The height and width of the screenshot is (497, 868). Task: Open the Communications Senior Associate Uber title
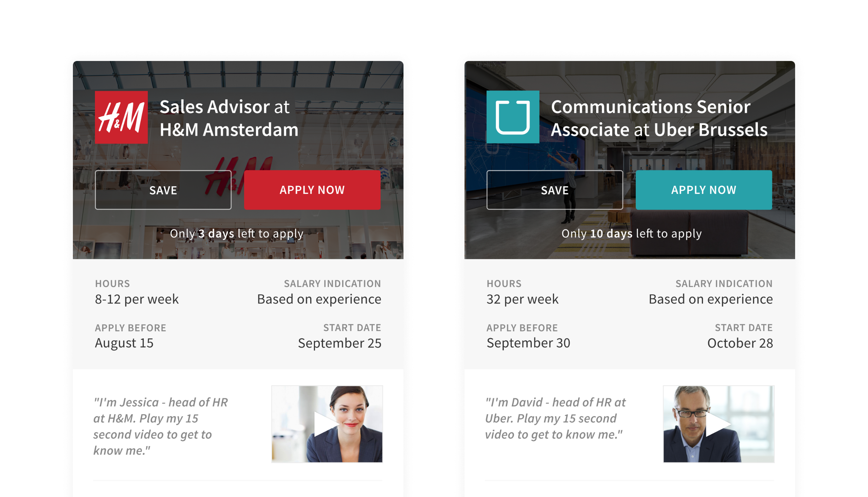[658, 118]
